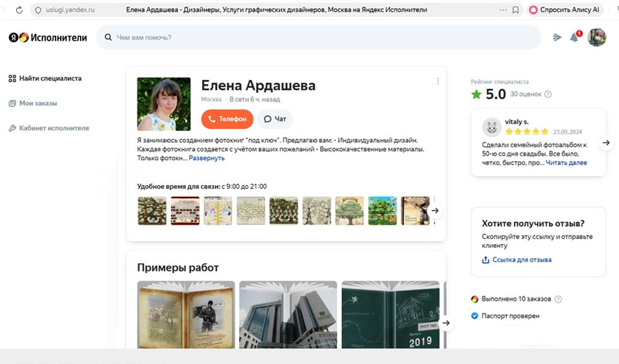Expand the review with Читать далее
This screenshot has width=619, height=364.
(x=566, y=163)
